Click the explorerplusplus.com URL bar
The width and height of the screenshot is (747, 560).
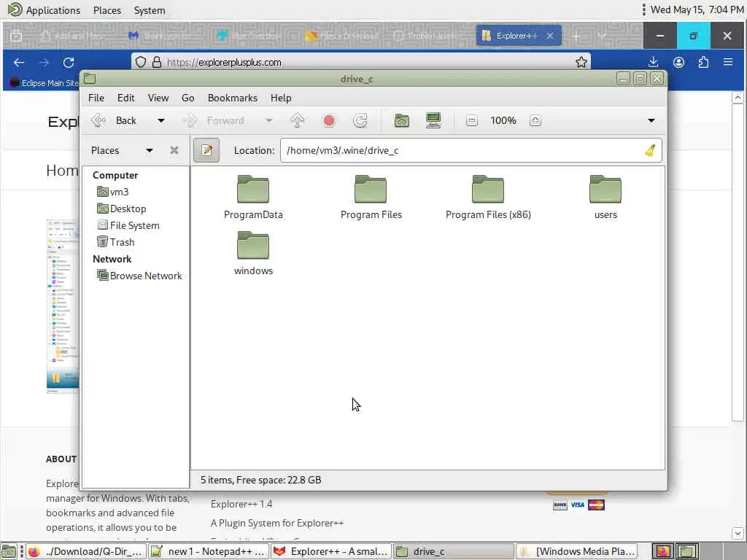click(x=360, y=63)
